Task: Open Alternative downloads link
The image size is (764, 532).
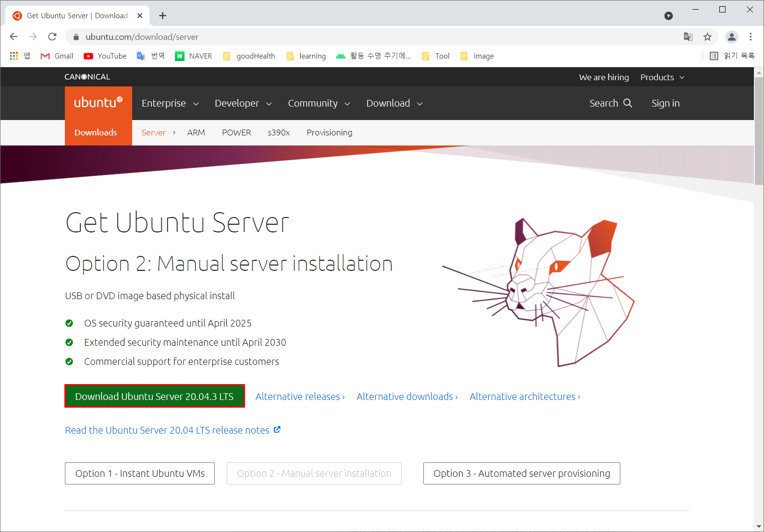Action: click(x=407, y=397)
